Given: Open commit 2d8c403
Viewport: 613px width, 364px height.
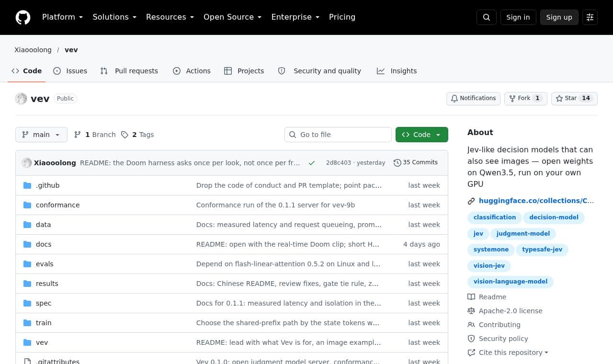Looking at the screenshot, I should coord(339,163).
